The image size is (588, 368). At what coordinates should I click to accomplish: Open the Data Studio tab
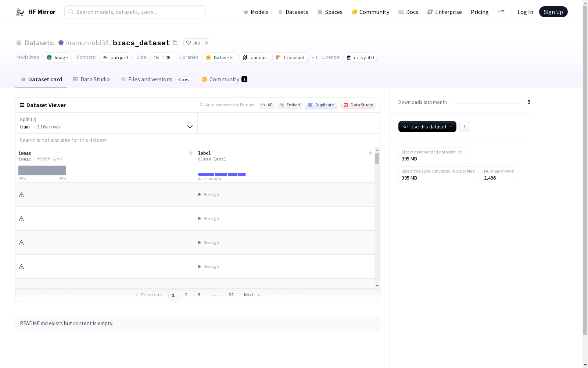(92, 79)
